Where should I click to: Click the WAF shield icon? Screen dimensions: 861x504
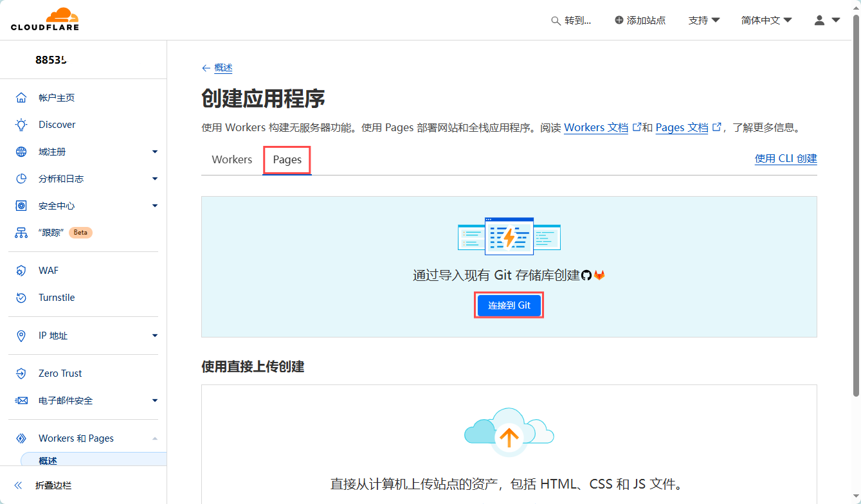(x=21, y=271)
